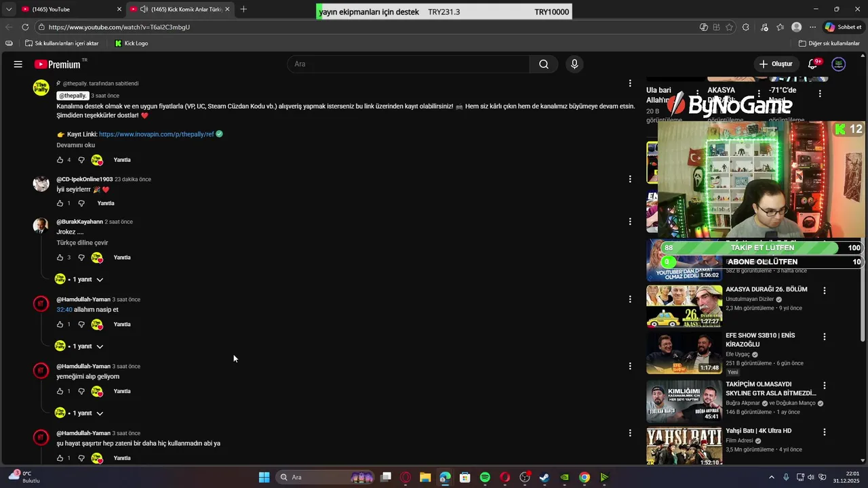
Task: Jump to 32:40 timestamp link
Action: tap(64, 310)
